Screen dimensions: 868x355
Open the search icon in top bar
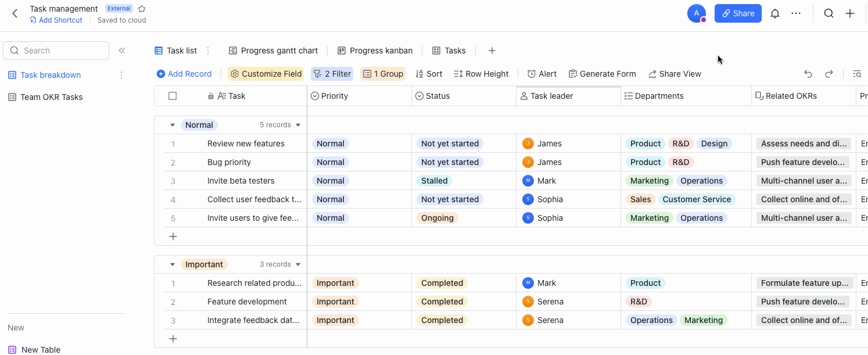[828, 13]
